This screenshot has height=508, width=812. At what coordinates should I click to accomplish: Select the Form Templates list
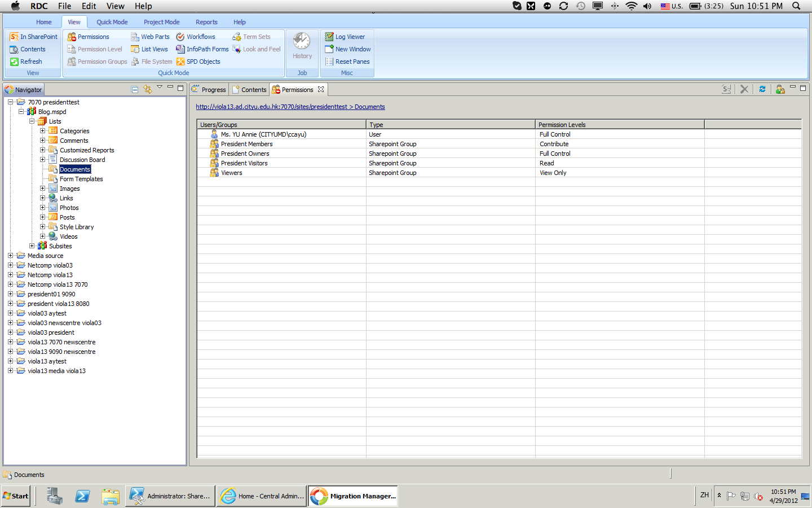81,179
